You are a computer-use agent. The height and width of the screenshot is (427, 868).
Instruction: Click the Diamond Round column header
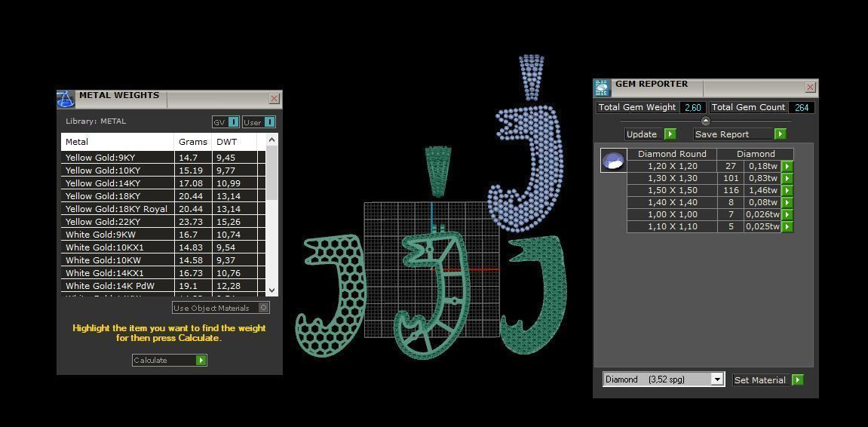pyautogui.click(x=672, y=154)
